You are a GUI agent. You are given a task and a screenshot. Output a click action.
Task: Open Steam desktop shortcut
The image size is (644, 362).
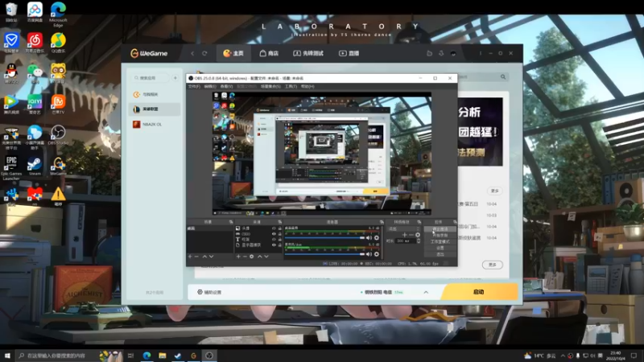pyautogui.click(x=35, y=166)
